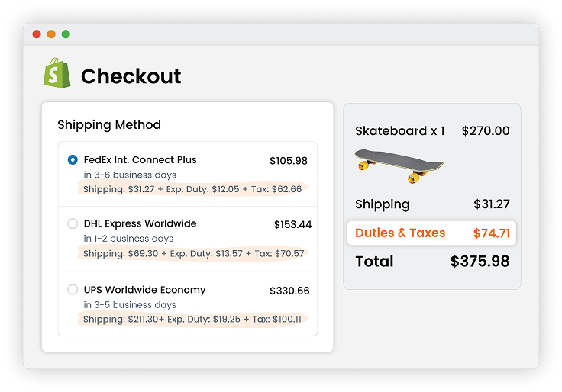
Task: Click the Shipping Method section title
Action: [x=109, y=125]
